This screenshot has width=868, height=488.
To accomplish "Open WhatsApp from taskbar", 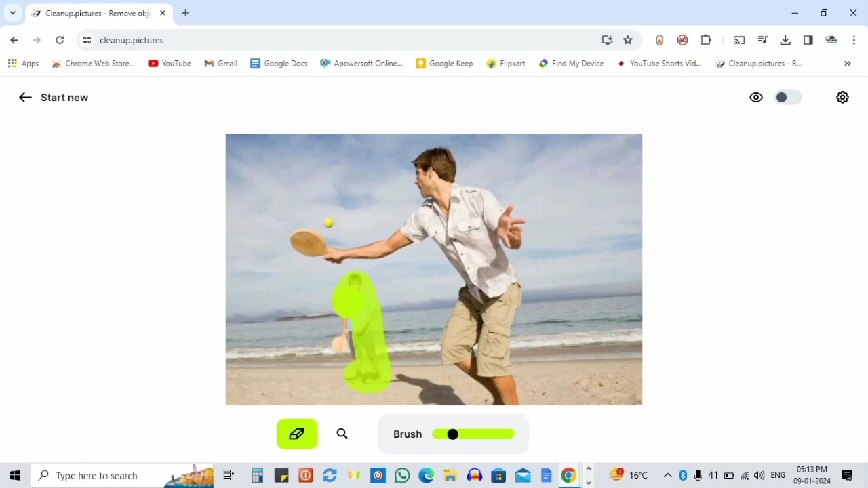I will [402, 475].
